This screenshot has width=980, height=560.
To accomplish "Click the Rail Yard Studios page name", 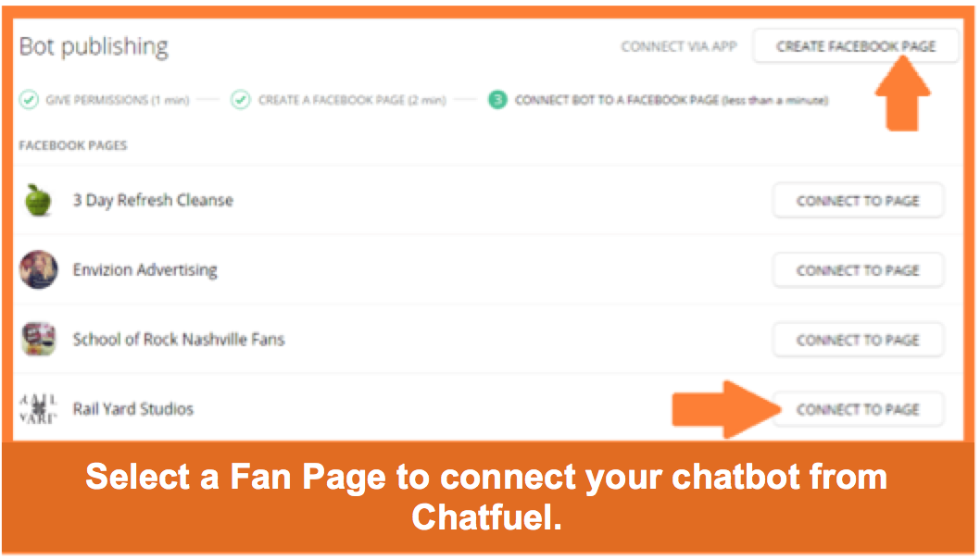I will (x=133, y=409).
